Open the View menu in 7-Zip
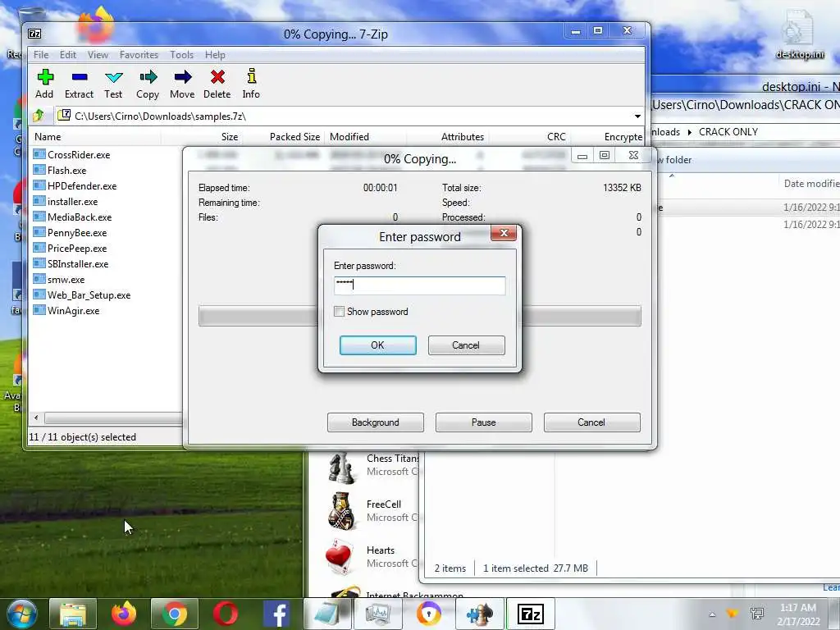This screenshot has height=630, width=840. click(x=98, y=55)
